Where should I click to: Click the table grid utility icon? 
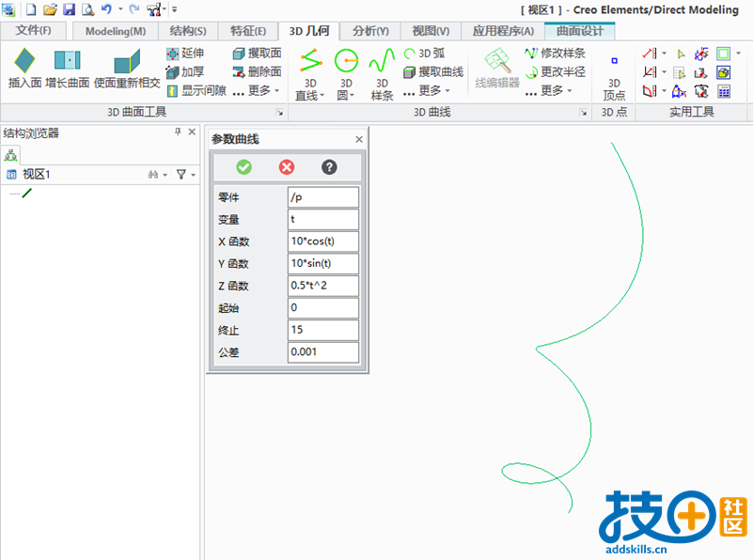pos(724,91)
